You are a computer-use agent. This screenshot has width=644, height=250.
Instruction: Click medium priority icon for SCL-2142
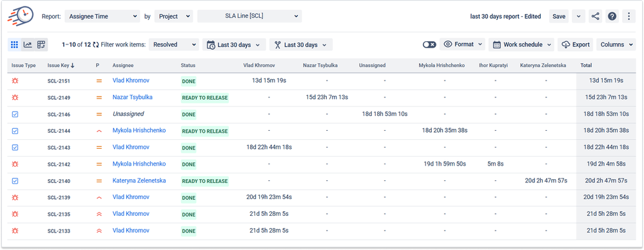point(99,164)
